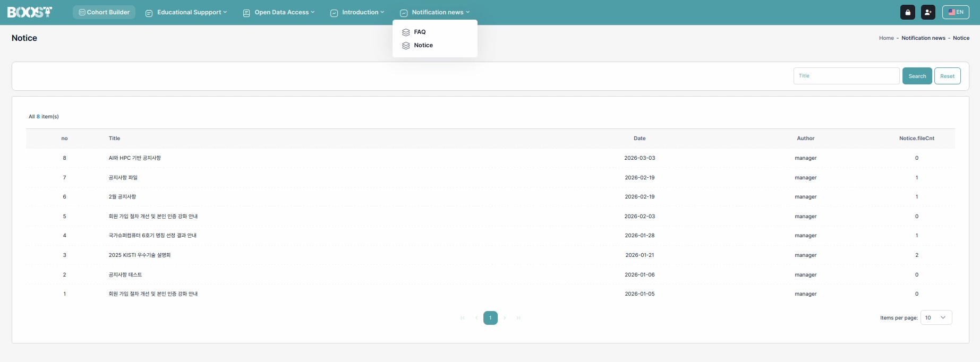The width and height of the screenshot is (980, 362).
Task: Click the Cohort Builder icon
Action: tap(82, 12)
